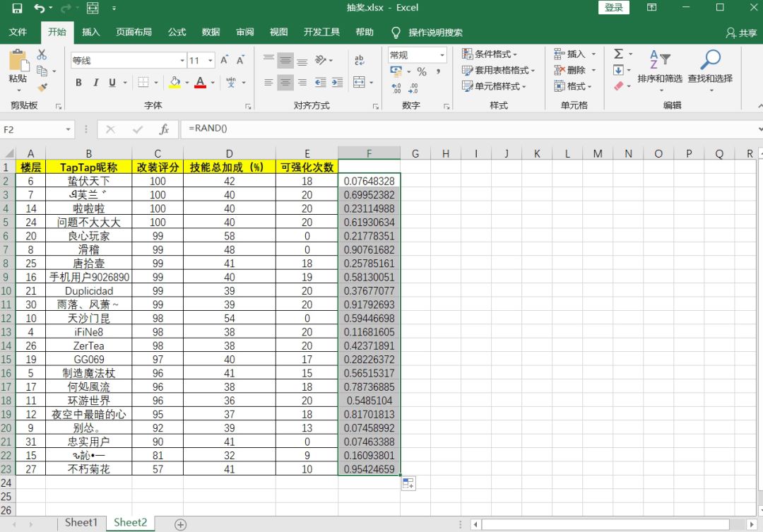The width and height of the screenshot is (763, 532).
Task: Click the Save icon in quick access toolbar
Action: pos(17,8)
